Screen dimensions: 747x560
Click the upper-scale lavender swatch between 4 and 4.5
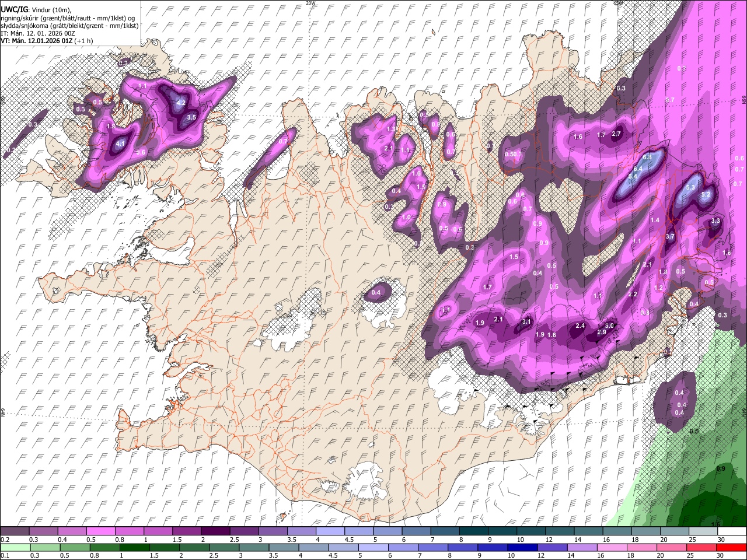(x=330, y=531)
